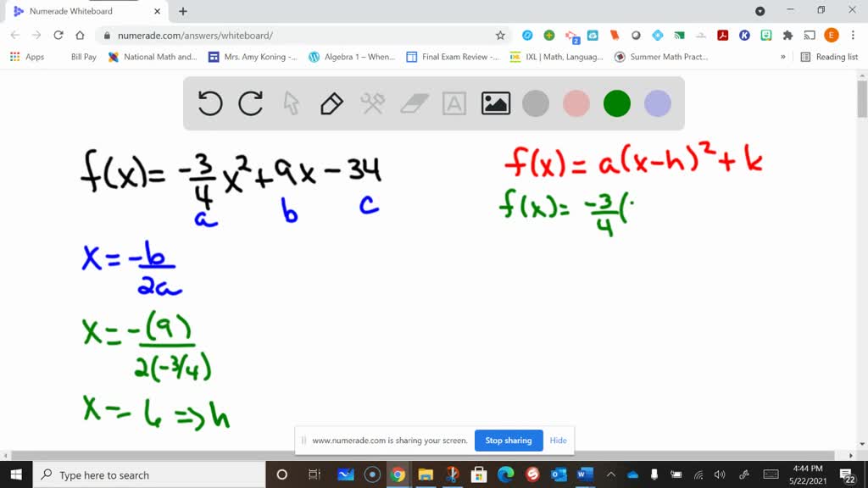Select the Pen drawing tool

tap(331, 103)
